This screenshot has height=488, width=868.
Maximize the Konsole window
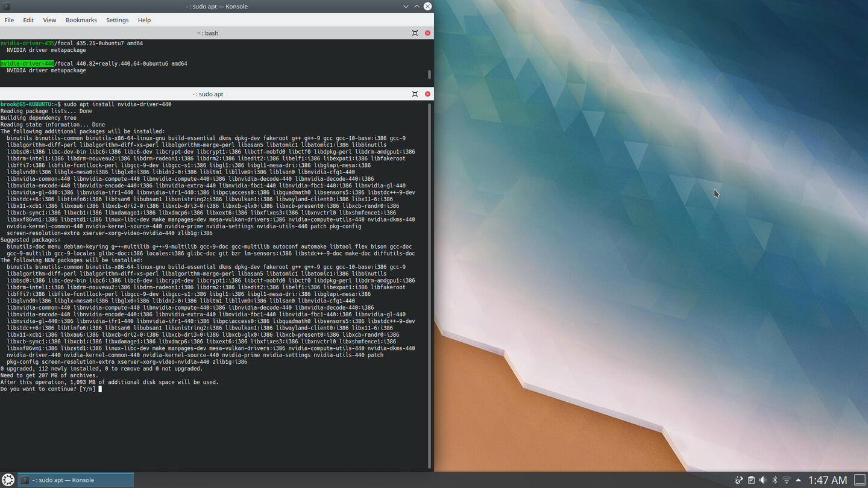point(417,6)
